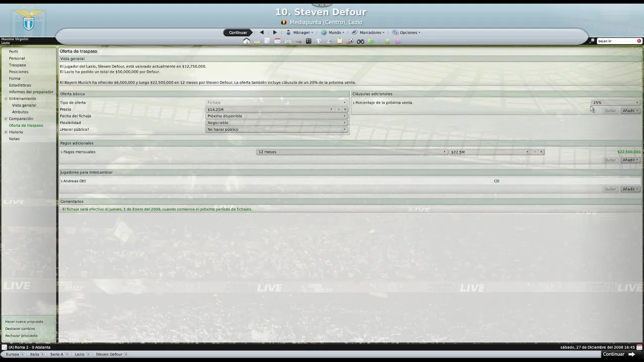Open the football match icon
Viewport: 644px width, 362px height.
350,41
